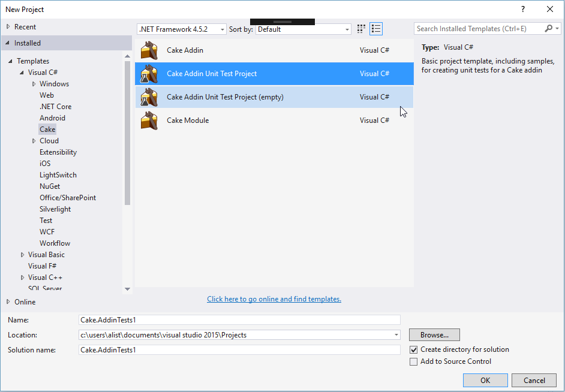This screenshot has width=565, height=392.
Task: Expand the Online section
Action: pyautogui.click(x=8, y=301)
